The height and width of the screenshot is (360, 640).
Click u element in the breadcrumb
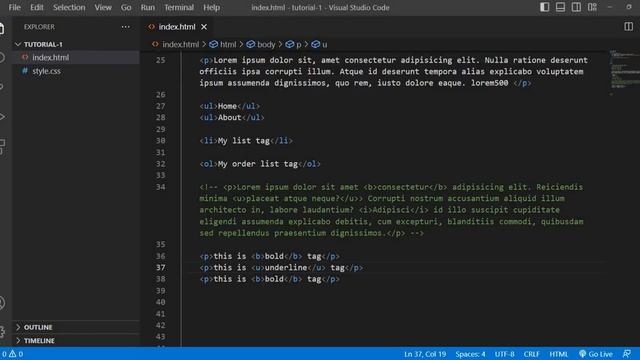pyautogui.click(x=324, y=44)
